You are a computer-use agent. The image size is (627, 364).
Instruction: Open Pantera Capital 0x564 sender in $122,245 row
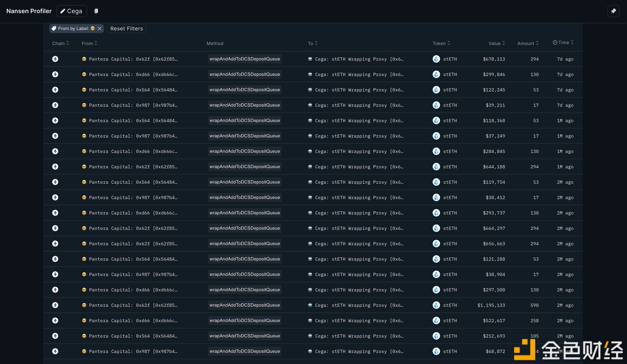pyautogui.click(x=133, y=90)
